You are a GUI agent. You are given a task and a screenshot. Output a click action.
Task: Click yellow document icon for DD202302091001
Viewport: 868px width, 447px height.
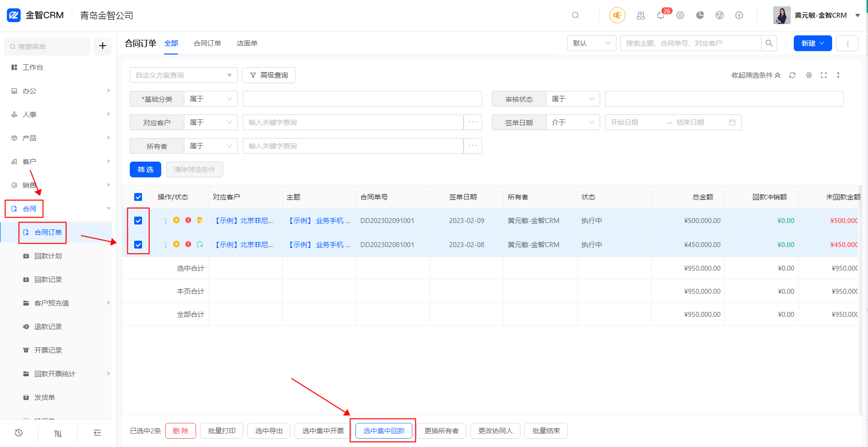pyautogui.click(x=200, y=220)
